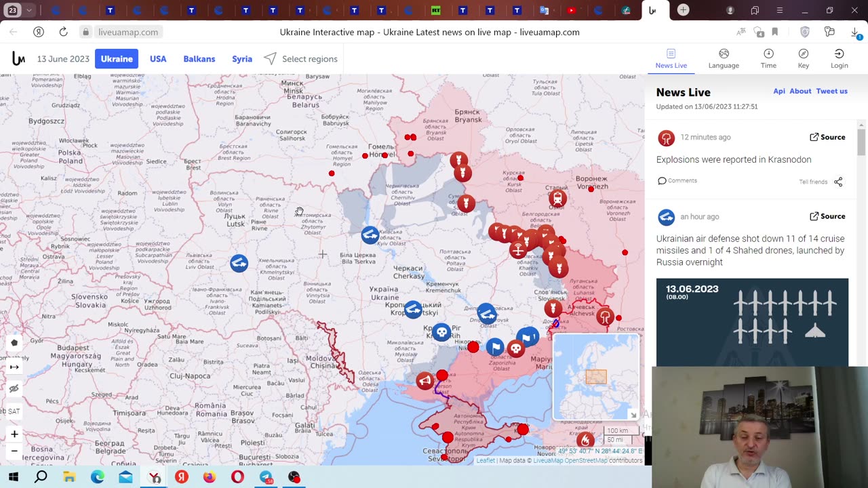The image size is (868, 488).
Task: Open the Api link
Action: (x=779, y=91)
